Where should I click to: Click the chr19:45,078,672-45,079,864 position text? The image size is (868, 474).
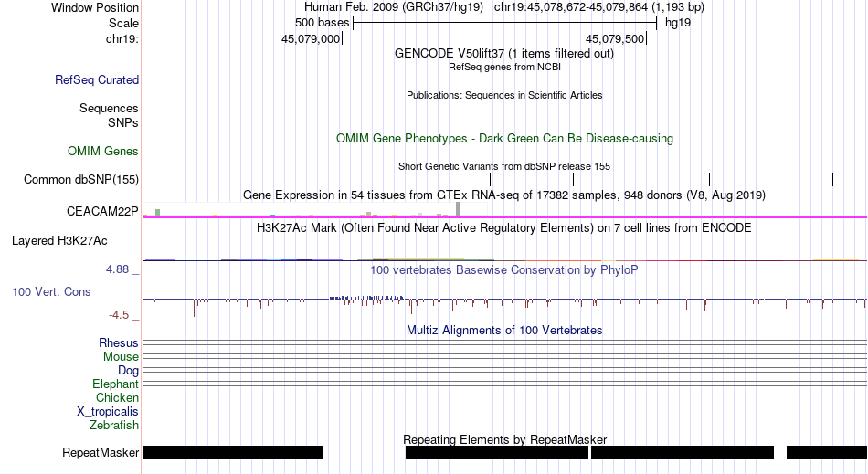click(x=599, y=7)
